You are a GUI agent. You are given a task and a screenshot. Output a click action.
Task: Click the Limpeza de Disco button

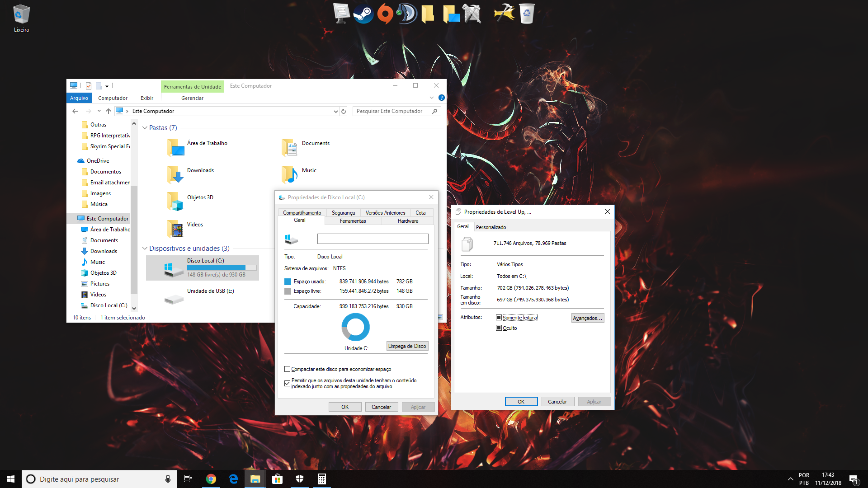tap(407, 346)
